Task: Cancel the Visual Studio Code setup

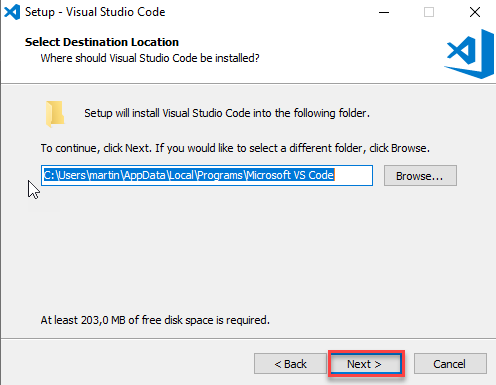Action: pos(450,364)
